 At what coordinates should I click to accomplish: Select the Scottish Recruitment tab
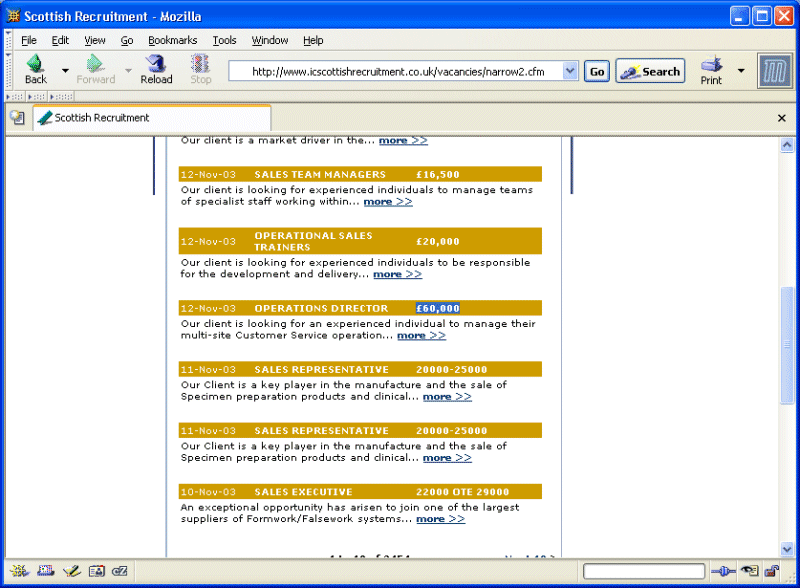coord(152,118)
